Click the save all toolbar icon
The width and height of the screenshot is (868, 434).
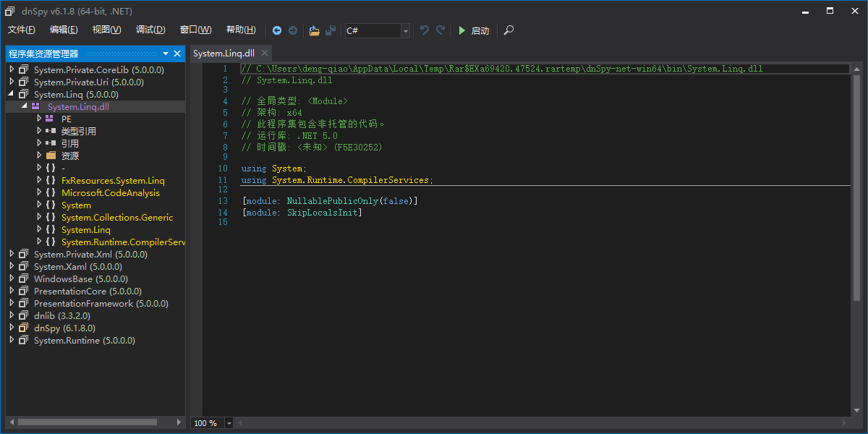point(331,30)
